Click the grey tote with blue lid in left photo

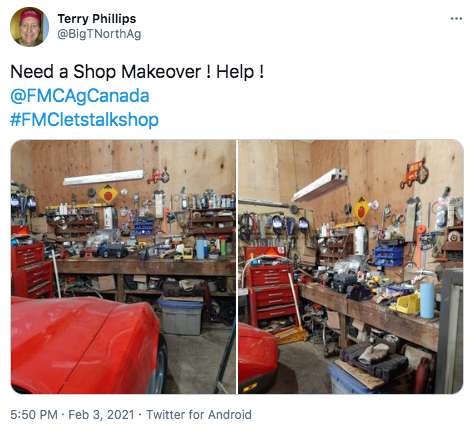click(181, 316)
